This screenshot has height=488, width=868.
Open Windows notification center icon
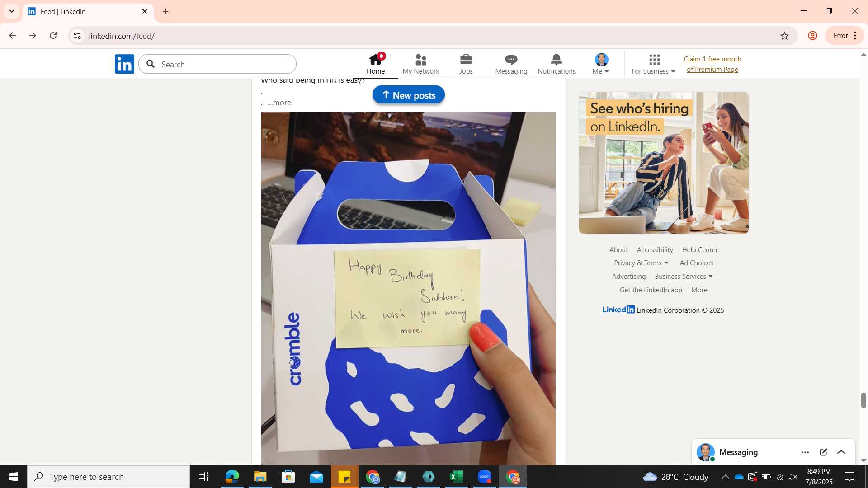coord(849,477)
